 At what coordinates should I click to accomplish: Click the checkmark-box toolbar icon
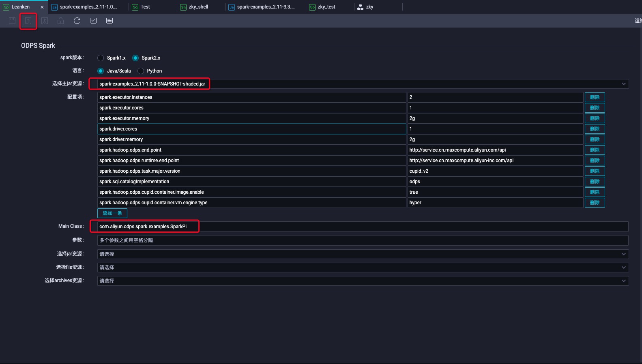click(x=93, y=21)
